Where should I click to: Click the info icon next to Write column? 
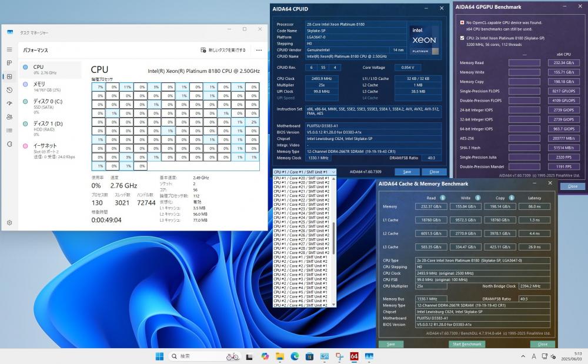click(477, 198)
